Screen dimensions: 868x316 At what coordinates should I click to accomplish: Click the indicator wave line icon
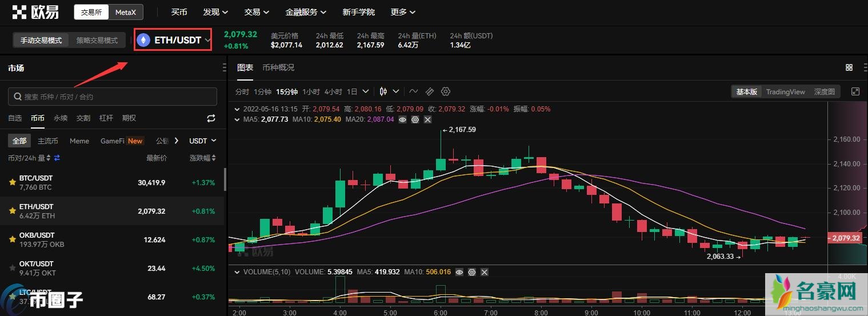pos(414,91)
